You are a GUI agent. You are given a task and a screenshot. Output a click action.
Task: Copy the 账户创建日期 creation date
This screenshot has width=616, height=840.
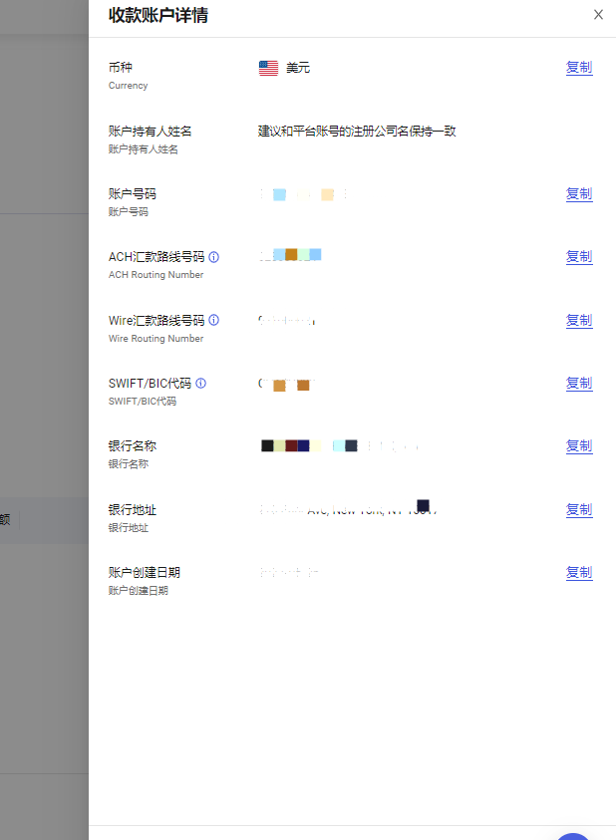[x=578, y=573]
